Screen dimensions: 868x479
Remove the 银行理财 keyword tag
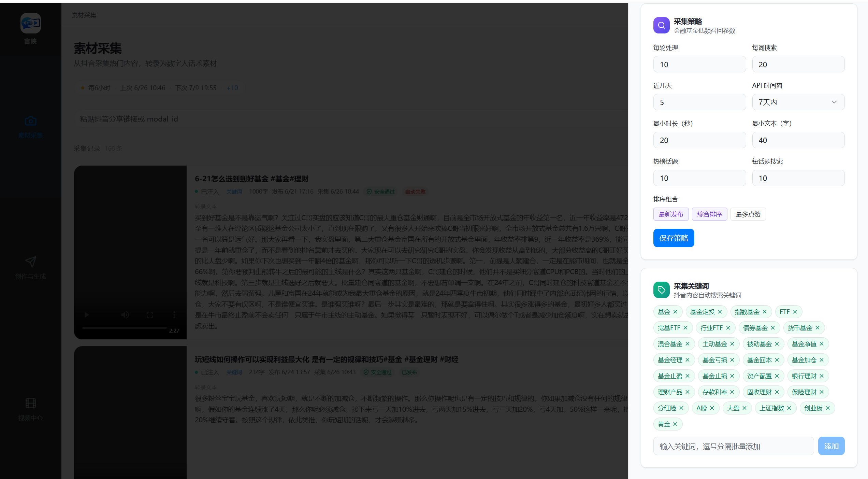[x=821, y=376]
